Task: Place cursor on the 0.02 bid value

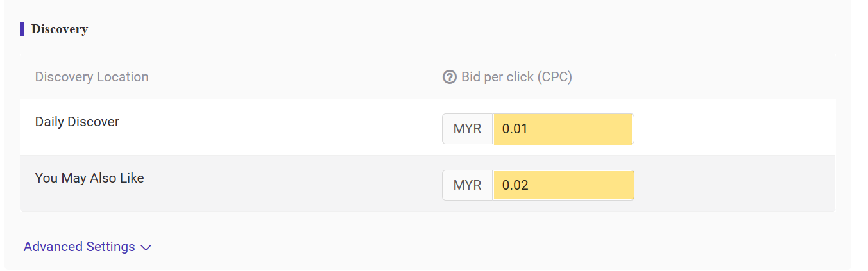Action: click(x=515, y=186)
